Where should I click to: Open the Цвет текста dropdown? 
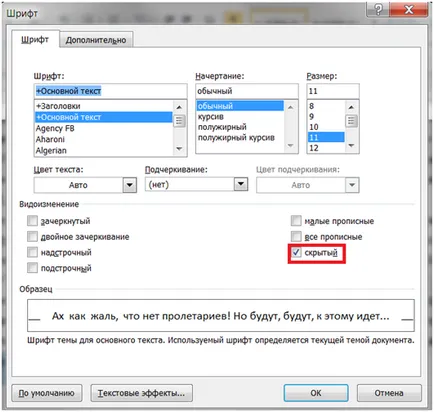click(x=130, y=185)
